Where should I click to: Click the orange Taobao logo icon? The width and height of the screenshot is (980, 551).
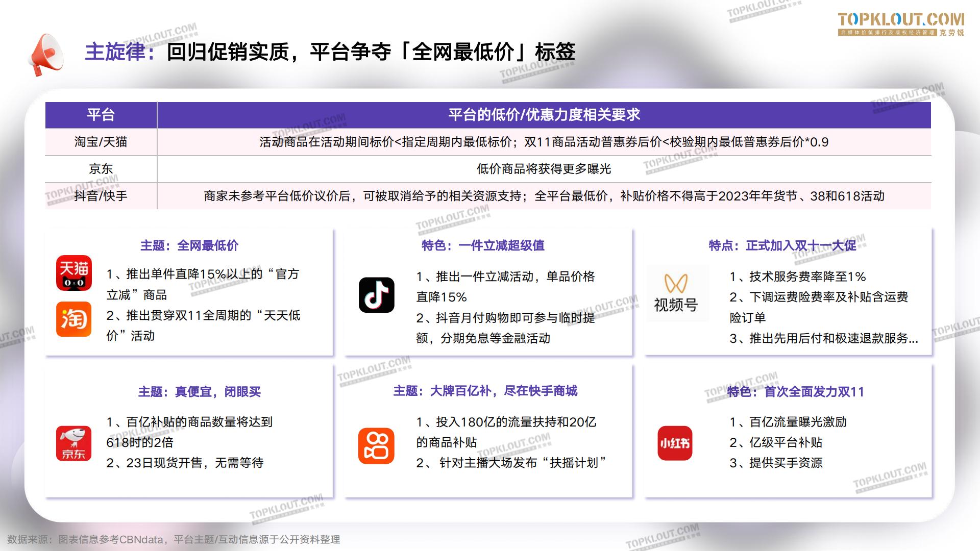tap(74, 319)
